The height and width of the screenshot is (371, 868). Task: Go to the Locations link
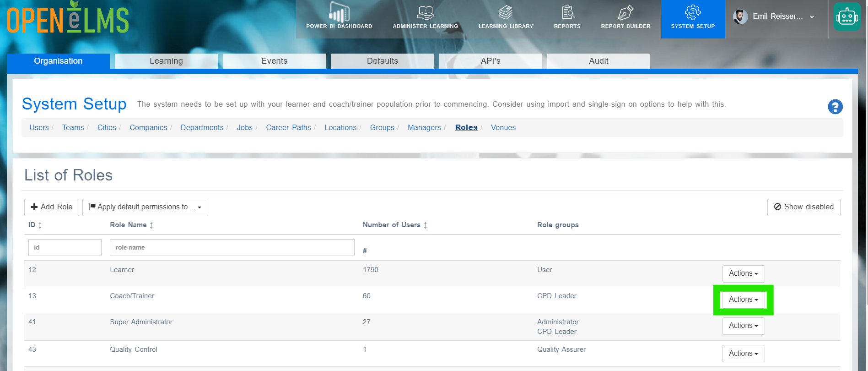[x=340, y=127]
